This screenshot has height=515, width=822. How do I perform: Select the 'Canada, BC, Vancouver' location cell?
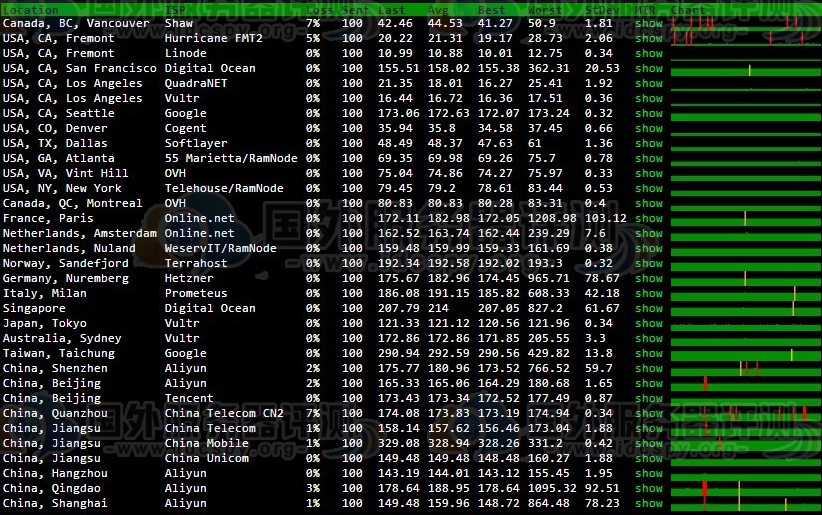(x=76, y=23)
